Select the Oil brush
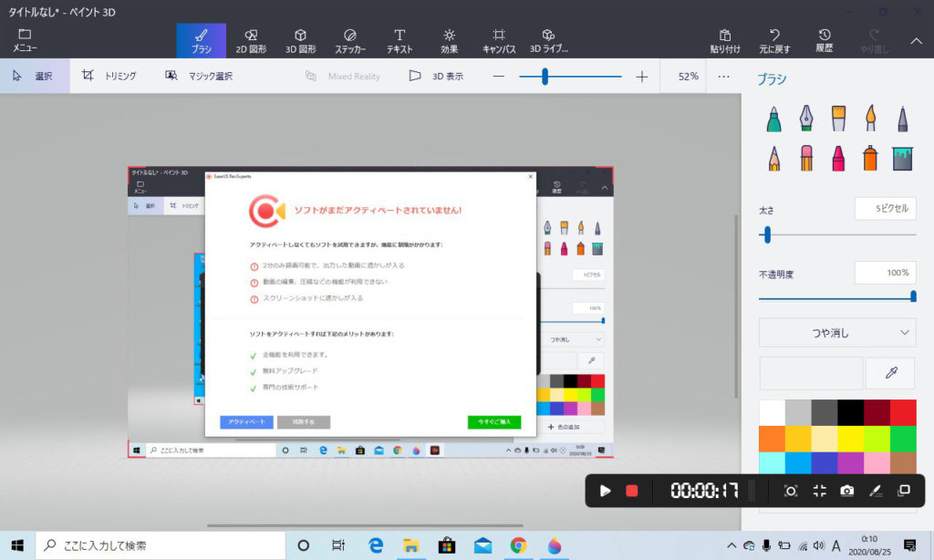 [838, 119]
